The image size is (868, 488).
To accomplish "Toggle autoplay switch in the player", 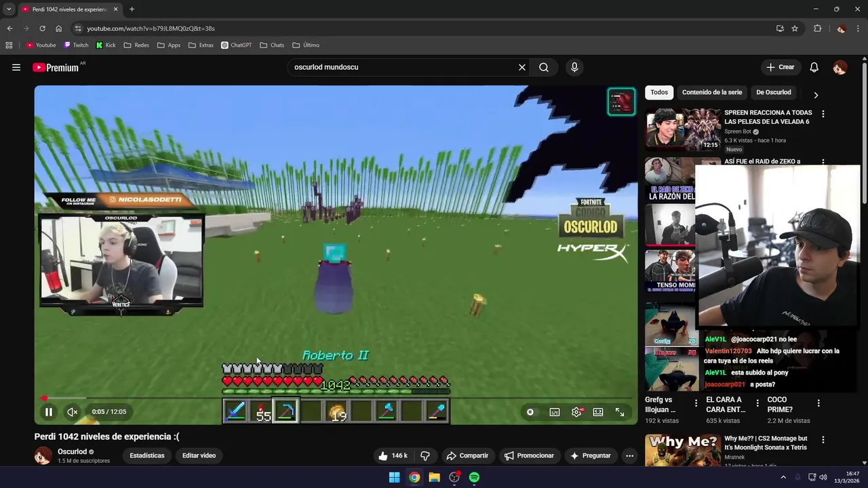I will (530, 411).
